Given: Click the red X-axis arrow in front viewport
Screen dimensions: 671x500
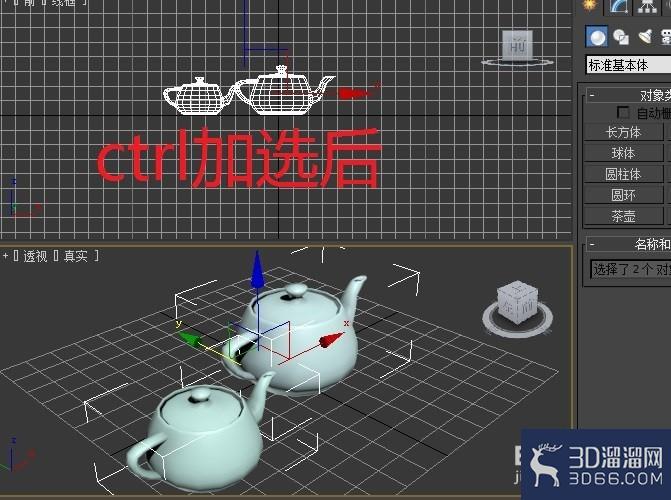Looking at the screenshot, I should 352,93.
